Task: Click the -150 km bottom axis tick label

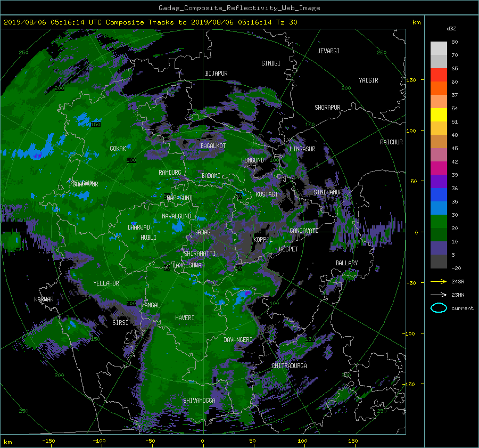Action: pyautogui.click(x=48, y=441)
